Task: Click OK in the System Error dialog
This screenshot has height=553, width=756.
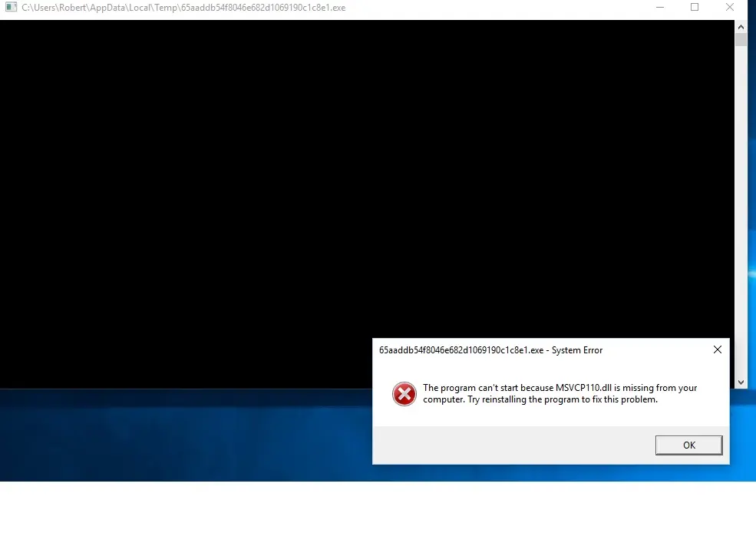Action: point(688,445)
